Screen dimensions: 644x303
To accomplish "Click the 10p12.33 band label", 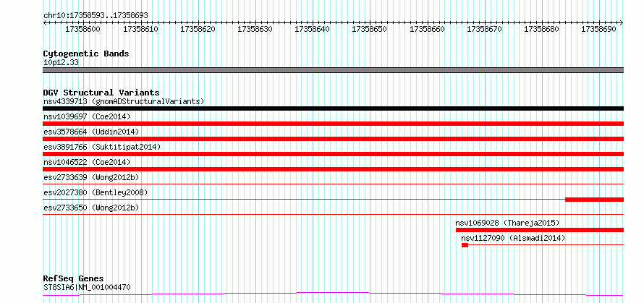I will [61, 63].
